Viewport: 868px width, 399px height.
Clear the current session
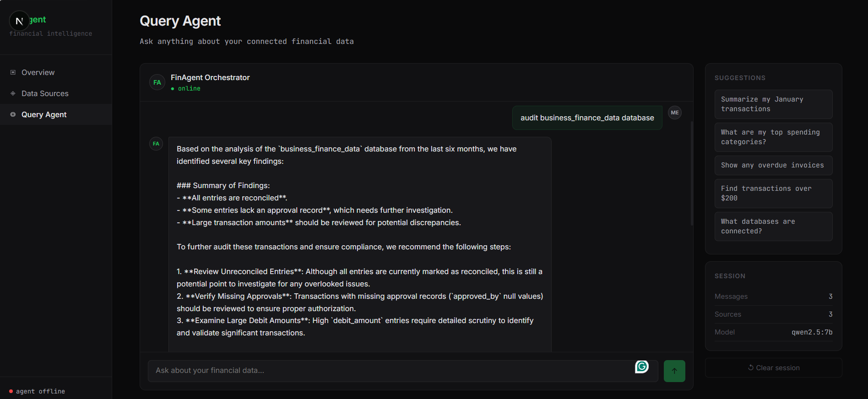[x=773, y=368]
